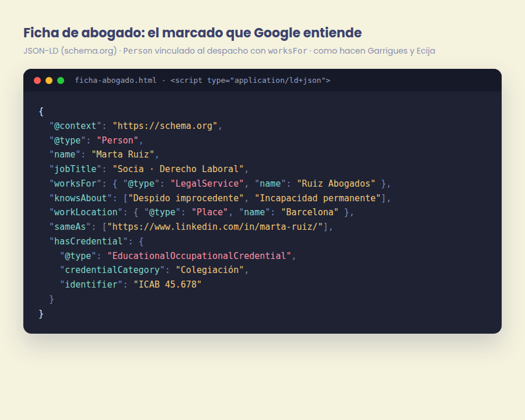Click the "worksFor" key
The width and height of the screenshot is (525, 420).
[75, 184]
